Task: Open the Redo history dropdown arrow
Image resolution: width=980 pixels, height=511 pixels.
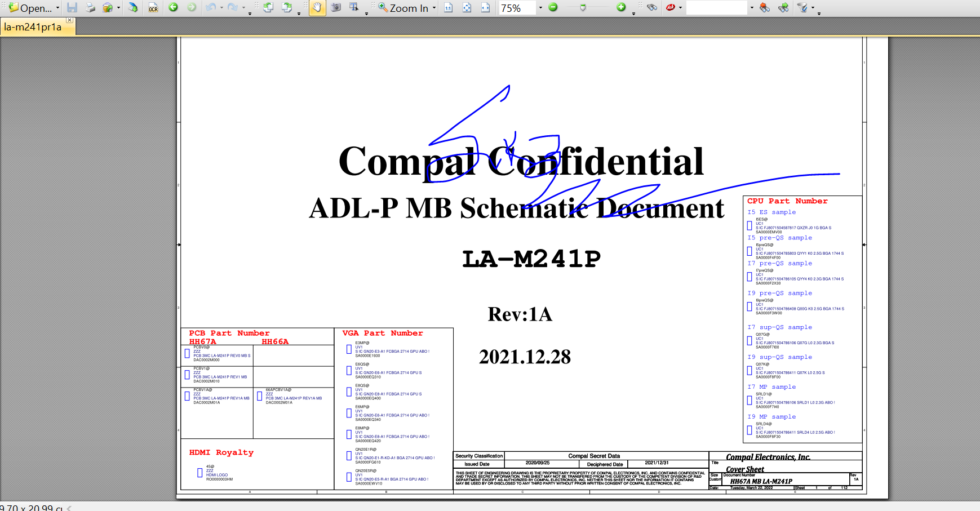Action: click(243, 8)
